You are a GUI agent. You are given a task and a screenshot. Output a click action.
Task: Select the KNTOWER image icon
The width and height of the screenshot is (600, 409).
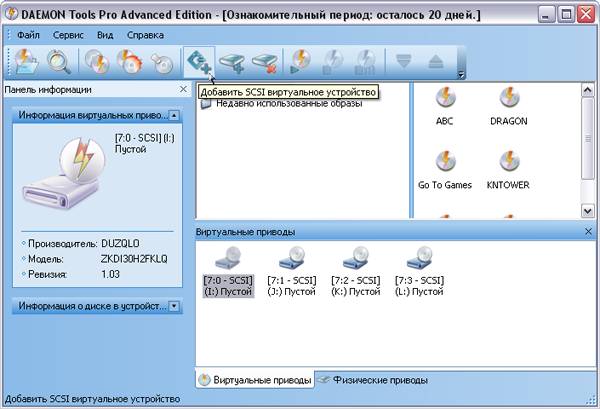coord(508,170)
